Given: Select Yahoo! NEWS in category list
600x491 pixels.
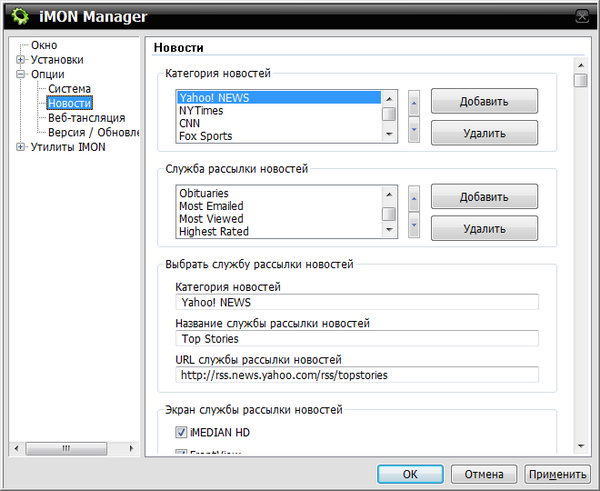Looking at the screenshot, I should [279, 98].
